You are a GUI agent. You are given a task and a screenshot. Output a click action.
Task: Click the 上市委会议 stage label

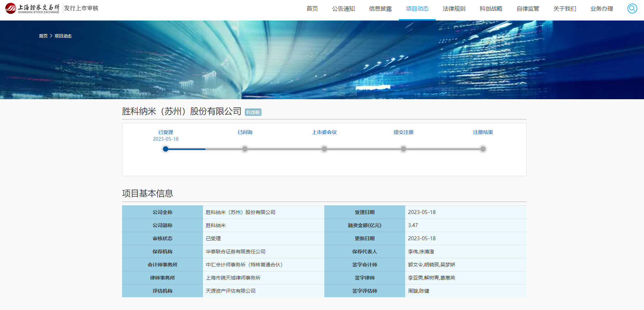(324, 132)
